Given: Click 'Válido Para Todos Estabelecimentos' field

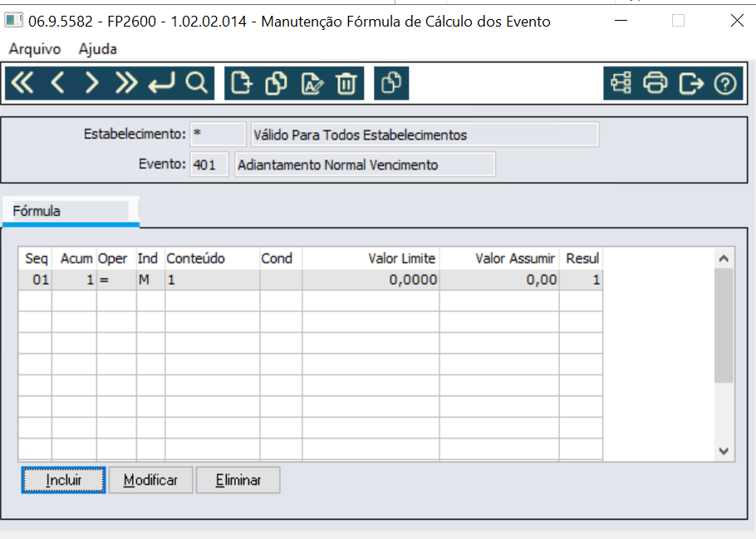Looking at the screenshot, I should click(425, 135).
